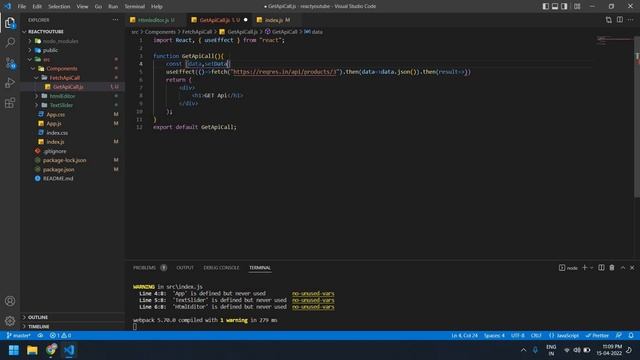Image resolution: width=640 pixels, height=360 pixels.
Task: Toggle secondary side bar layout icon
Action: [564, 6]
